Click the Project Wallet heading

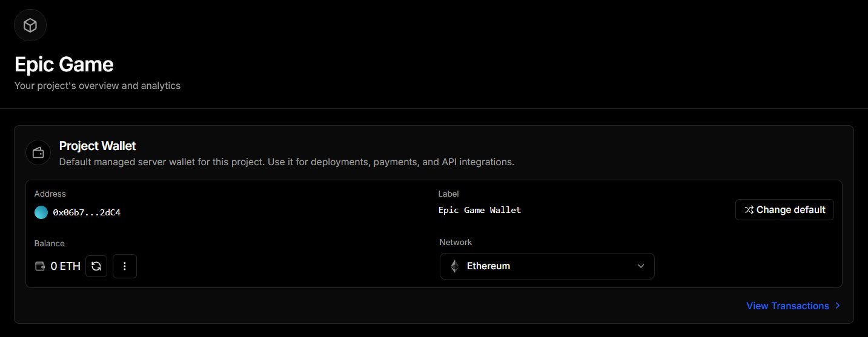coord(98,146)
